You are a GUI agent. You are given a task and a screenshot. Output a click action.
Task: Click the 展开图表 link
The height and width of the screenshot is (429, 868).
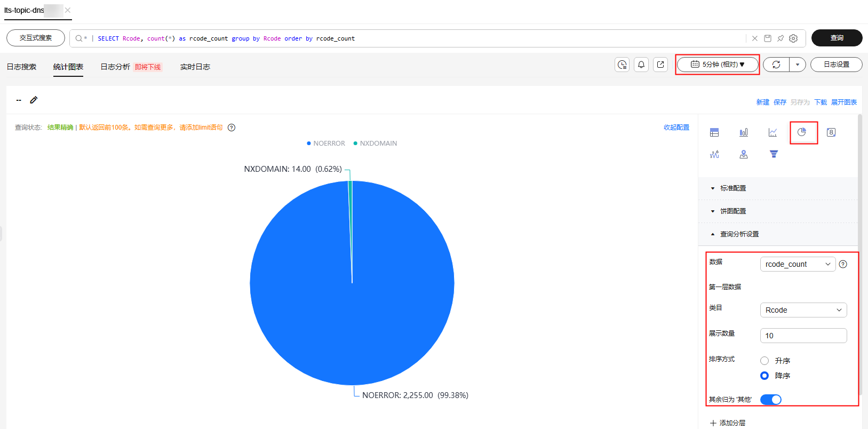[844, 102]
